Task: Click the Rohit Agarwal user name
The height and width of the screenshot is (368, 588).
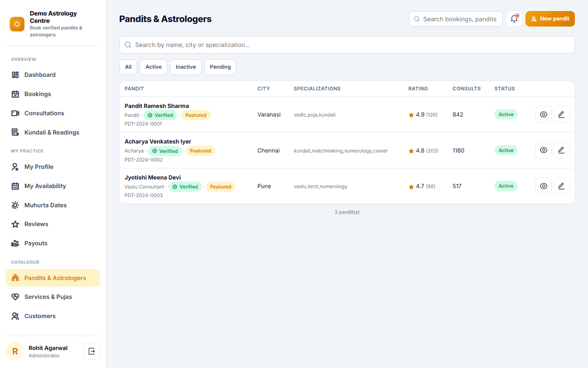Action: point(48,348)
